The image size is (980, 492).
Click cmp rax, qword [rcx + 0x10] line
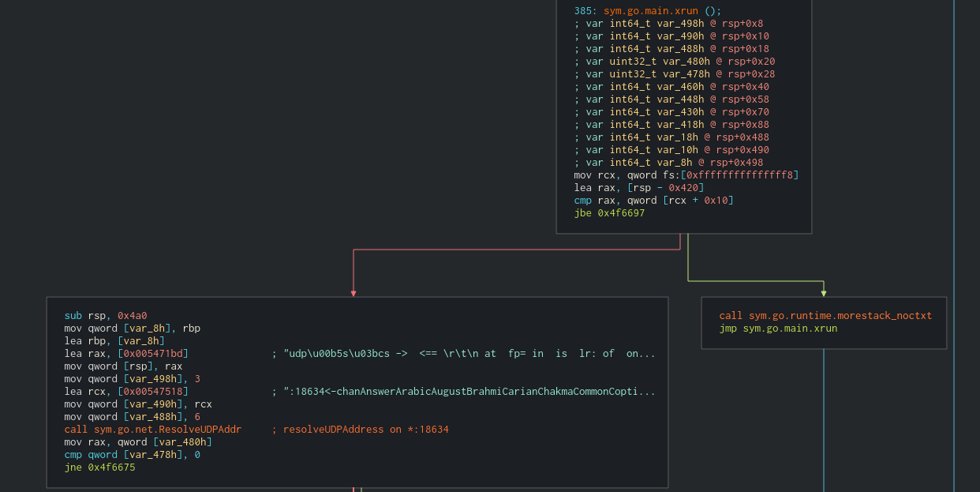(x=654, y=201)
